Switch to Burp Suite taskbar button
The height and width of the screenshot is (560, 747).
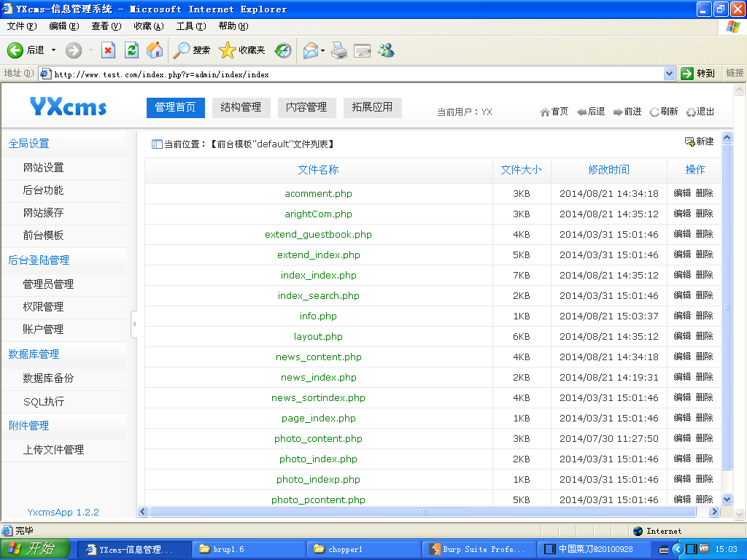[x=479, y=549]
